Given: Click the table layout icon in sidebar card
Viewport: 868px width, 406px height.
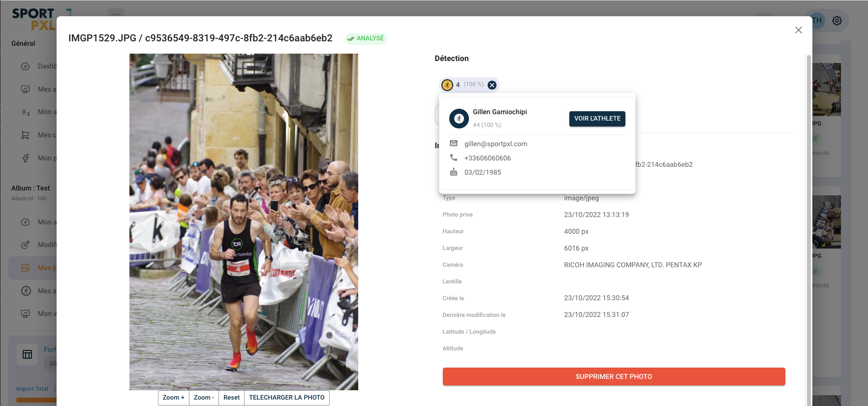Looking at the screenshot, I should click(x=27, y=354).
